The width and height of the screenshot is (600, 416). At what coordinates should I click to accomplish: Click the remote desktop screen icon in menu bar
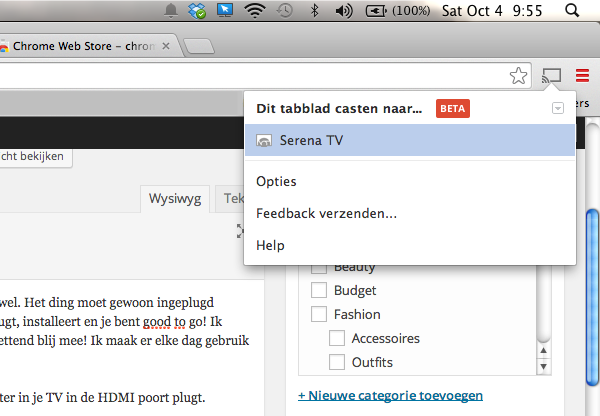click(225, 10)
